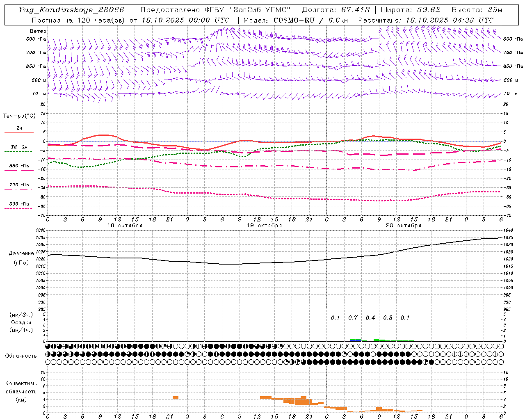The height and width of the screenshot is (420, 525).
Task: Click the dotted pink sample under 500 гПа legend
Action: point(18,208)
